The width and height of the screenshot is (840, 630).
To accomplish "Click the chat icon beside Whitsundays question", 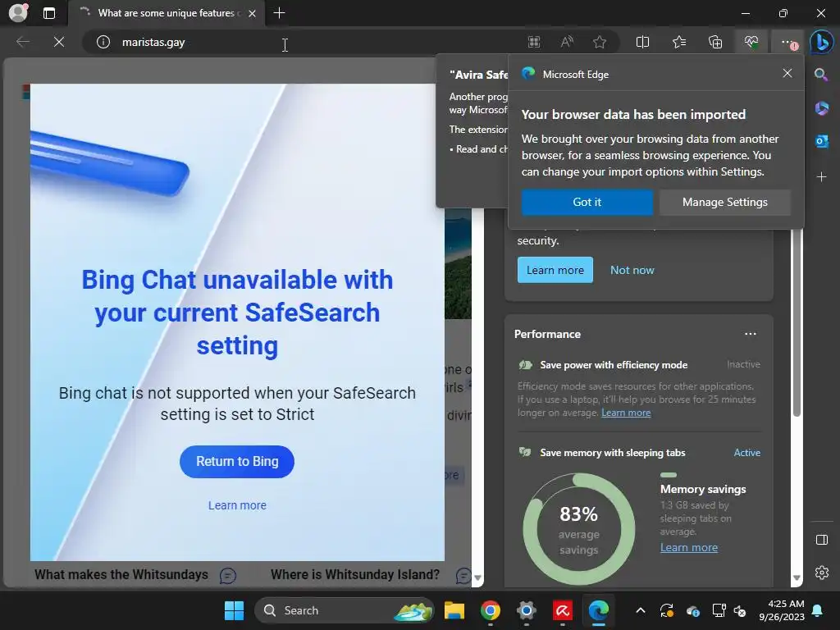I will click(x=228, y=575).
